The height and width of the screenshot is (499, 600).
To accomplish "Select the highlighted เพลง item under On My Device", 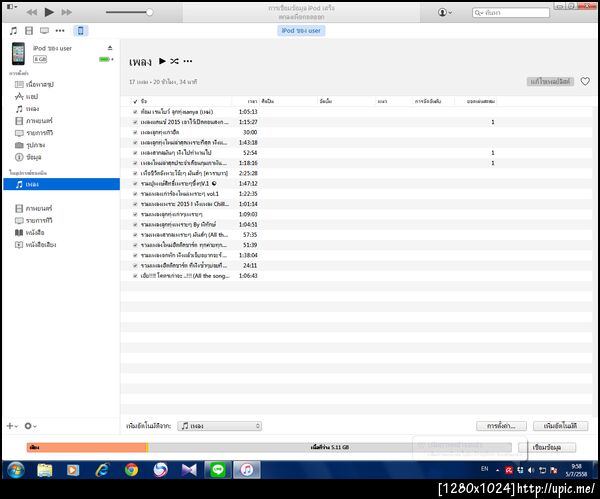I will click(x=61, y=184).
